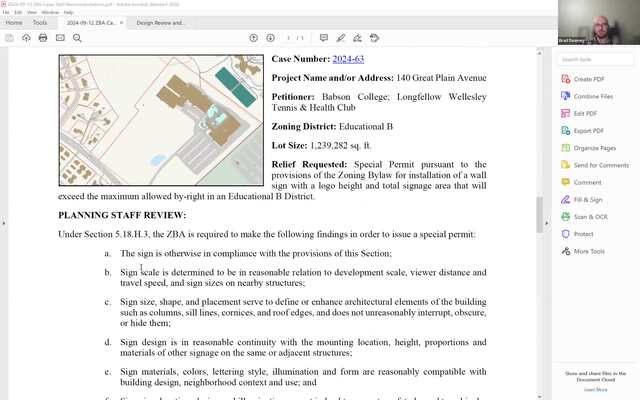Expand the left navigation pane arrow
Viewport: 640px width, 400px height.
4,223
